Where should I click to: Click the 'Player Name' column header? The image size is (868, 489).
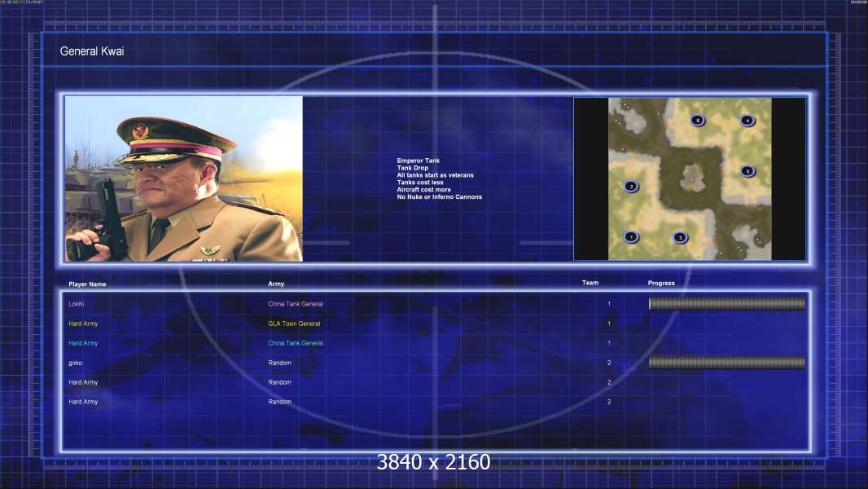(87, 284)
